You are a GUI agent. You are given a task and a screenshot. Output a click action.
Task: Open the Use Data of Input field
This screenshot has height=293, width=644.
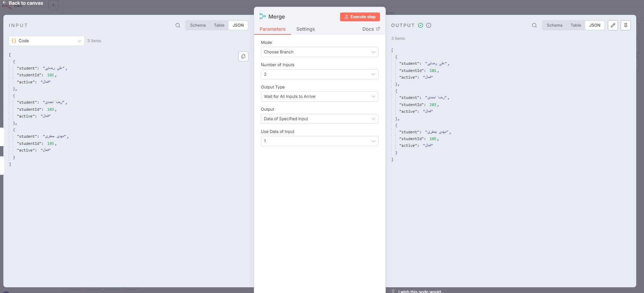(x=319, y=141)
